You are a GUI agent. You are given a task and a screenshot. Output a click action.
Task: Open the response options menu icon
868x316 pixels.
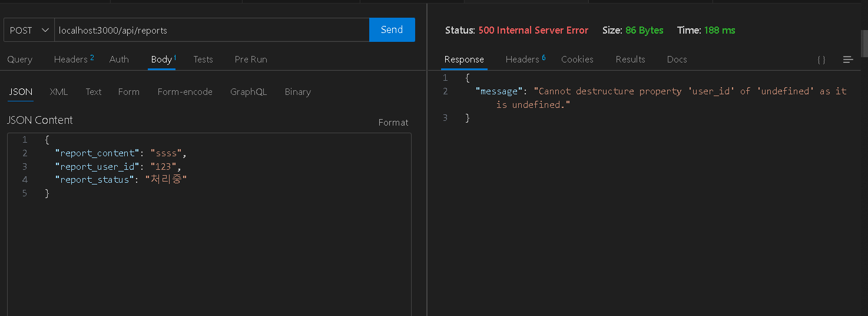point(848,60)
